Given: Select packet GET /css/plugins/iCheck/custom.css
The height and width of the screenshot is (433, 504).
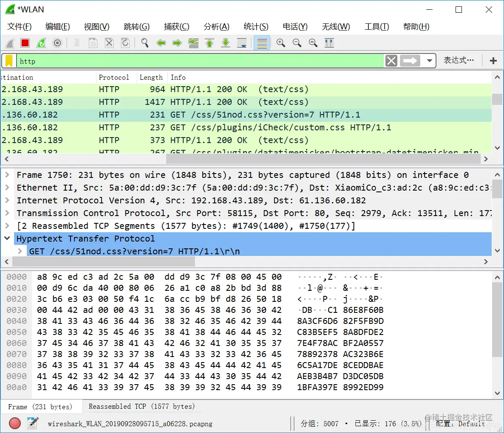Looking at the screenshot, I should click(x=246, y=127).
